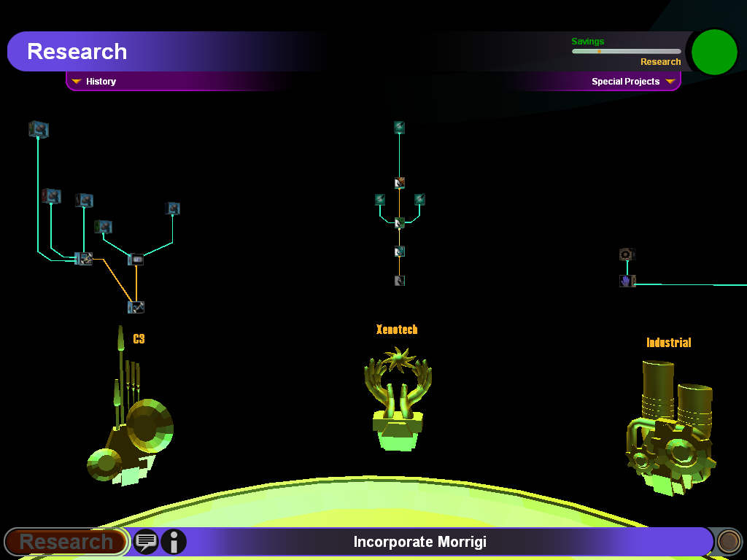
Task: Expand the Special Projects dropdown
Action: [x=632, y=82]
